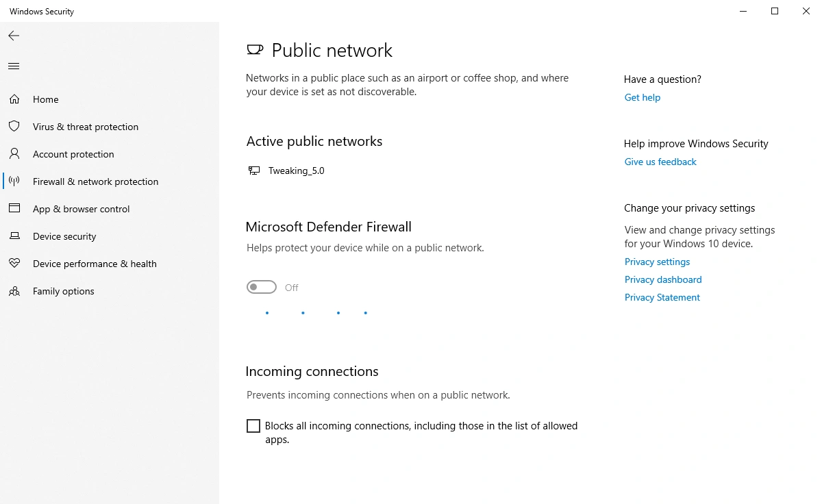Open the hamburger navigation menu
The width and height of the screenshot is (822, 504).
pos(14,66)
